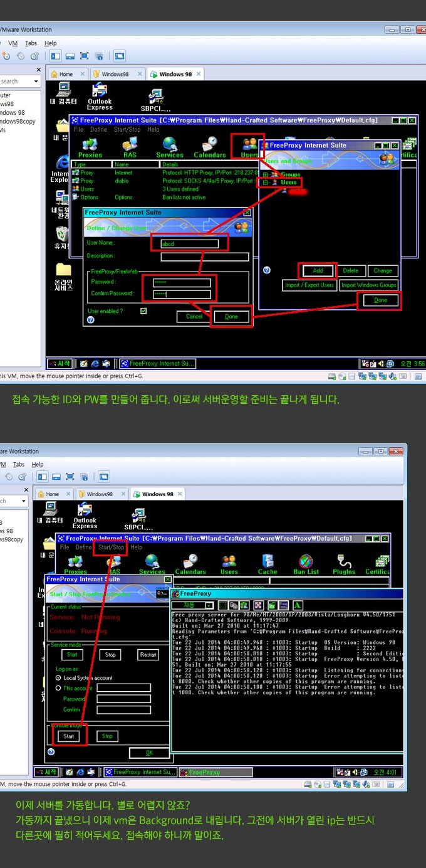The height and width of the screenshot is (868, 426).
Task: Click the 시작 Start button in first screenshot
Action: [61, 363]
